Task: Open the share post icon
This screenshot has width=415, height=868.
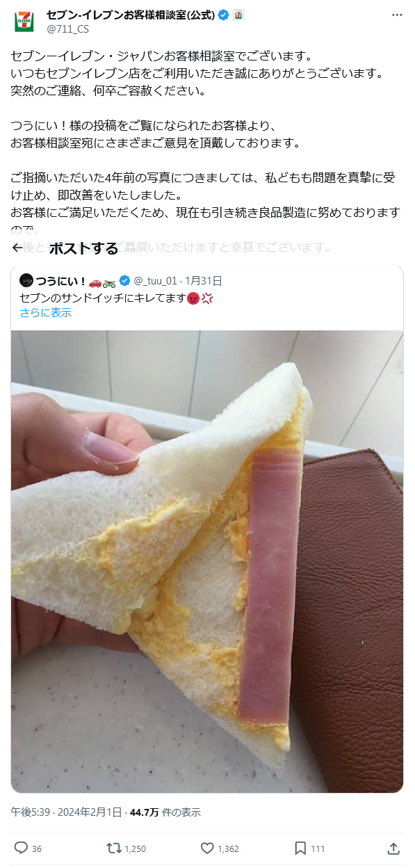Action: [x=393, y=849]
